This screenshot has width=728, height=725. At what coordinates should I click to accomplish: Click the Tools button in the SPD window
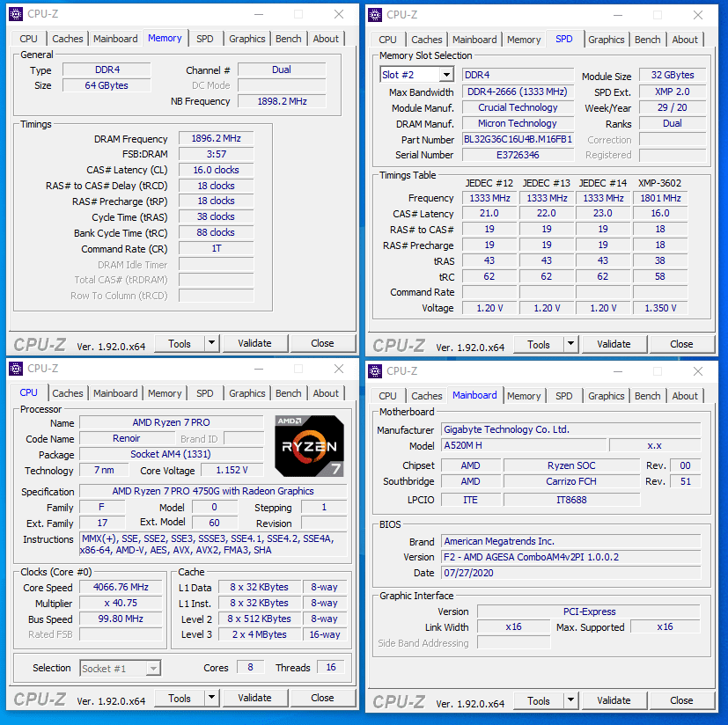pyautogui.click(x=539, y=344)
